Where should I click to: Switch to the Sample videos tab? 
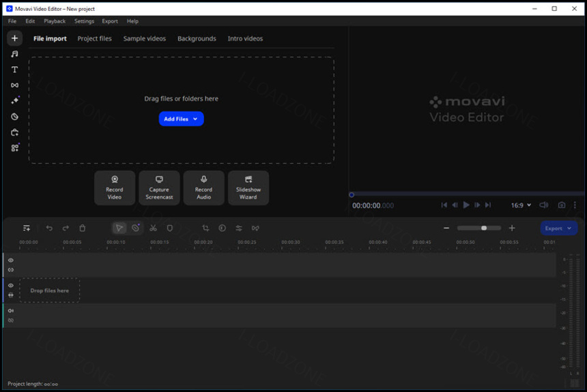145,39
